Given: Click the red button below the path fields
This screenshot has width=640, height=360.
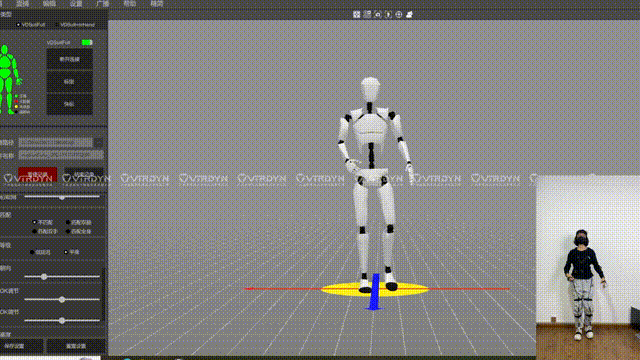Looking at the screenshot, I should click(x=38, y=174).
